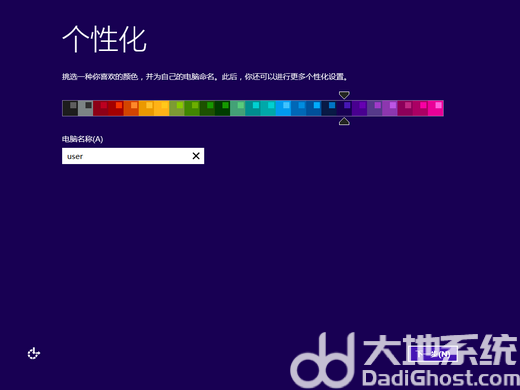
Task: Choose the sky blue color swatch
Action: point(283,108)
